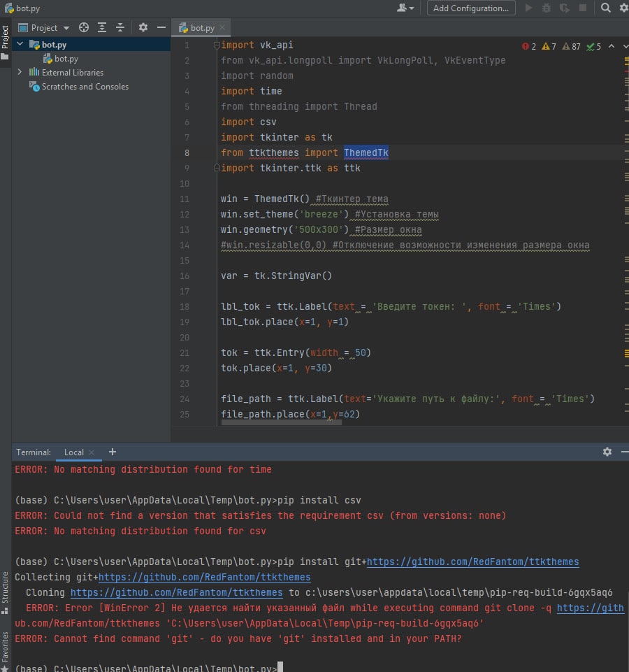Select Scratches and Consoles in tree

point(85,87)
